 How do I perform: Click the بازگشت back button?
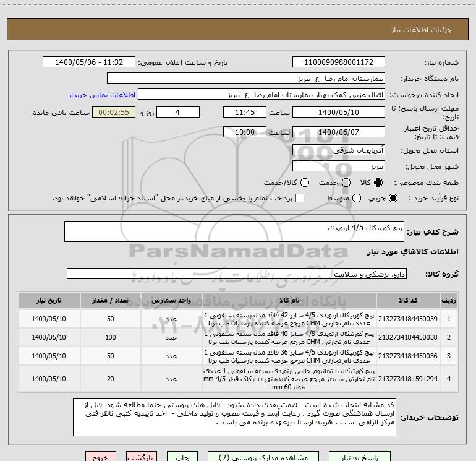pos(142,457)
